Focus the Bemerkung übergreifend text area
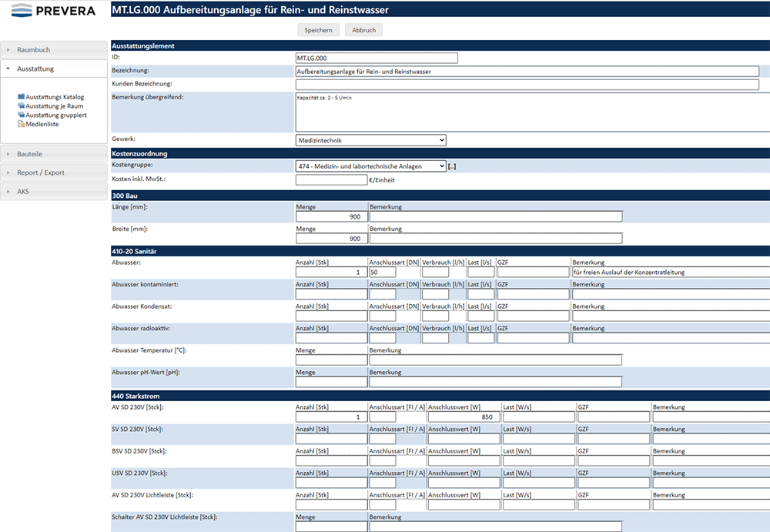The image size is (770, 532). pos(531,112)
